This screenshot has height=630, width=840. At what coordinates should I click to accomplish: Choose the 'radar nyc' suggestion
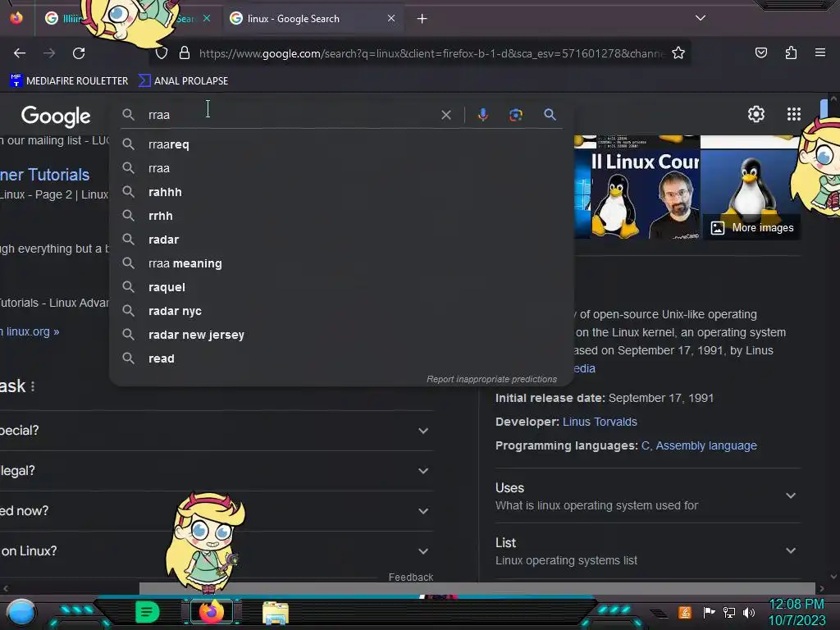click(341, 311)
